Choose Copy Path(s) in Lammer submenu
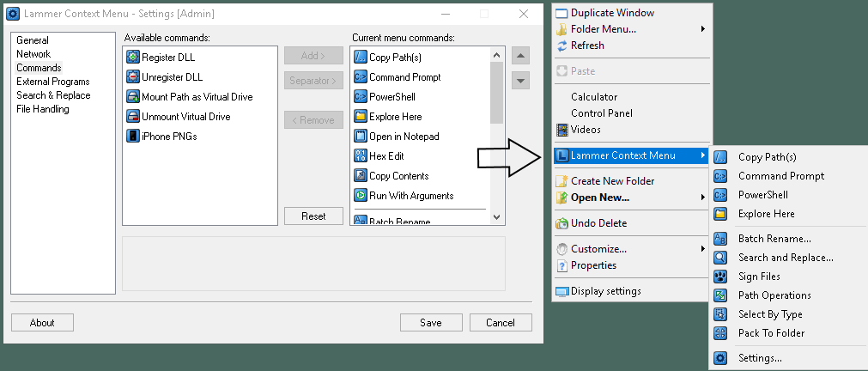The width and height of the screenshot is (868, 371). 789,157
